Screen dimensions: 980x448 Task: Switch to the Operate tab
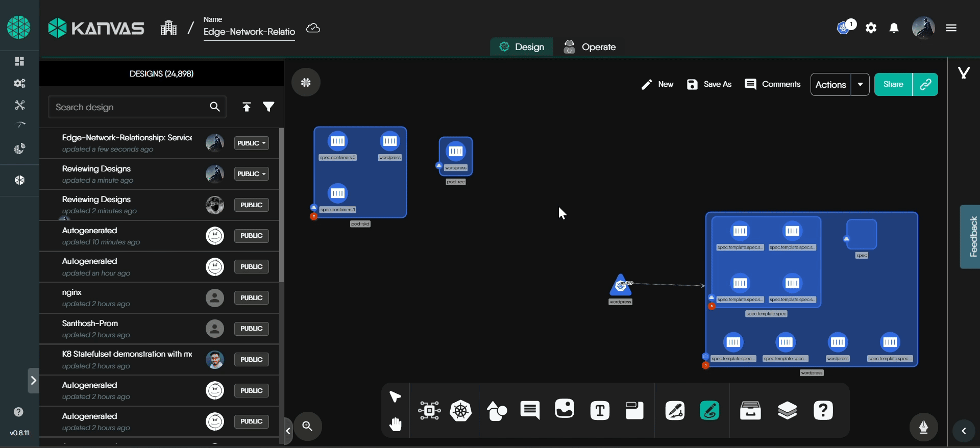pos(590,47)
